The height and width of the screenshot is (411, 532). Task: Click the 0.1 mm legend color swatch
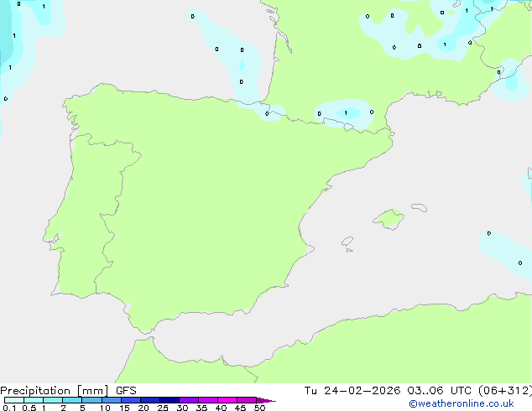tap(14, 400)
